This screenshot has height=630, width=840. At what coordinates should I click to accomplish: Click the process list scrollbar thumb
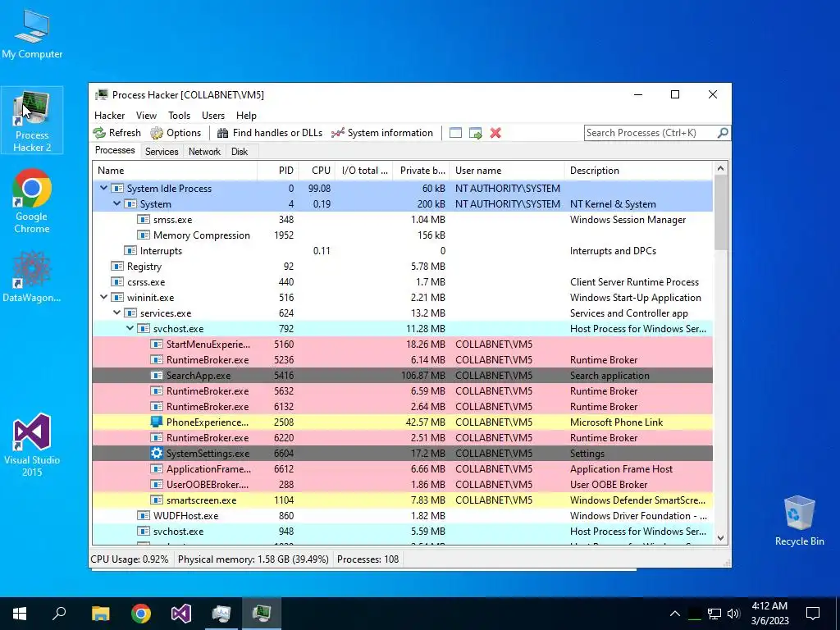[720, 212]
